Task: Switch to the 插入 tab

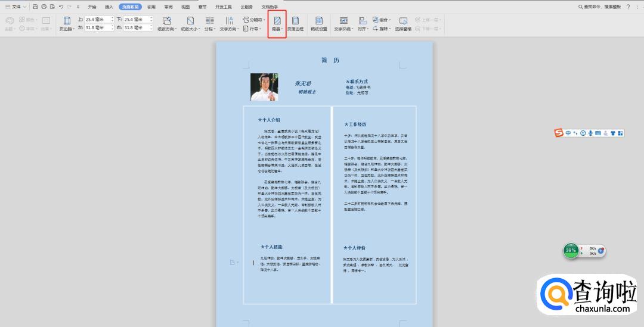Action: (x=109, y=7)
